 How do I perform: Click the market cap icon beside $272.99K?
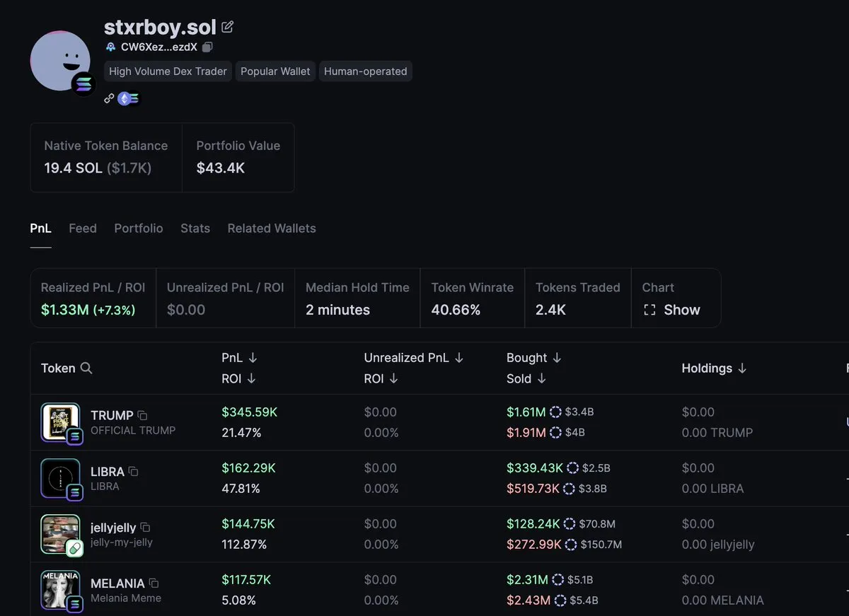pyautogui.click(x=571, y=544)
